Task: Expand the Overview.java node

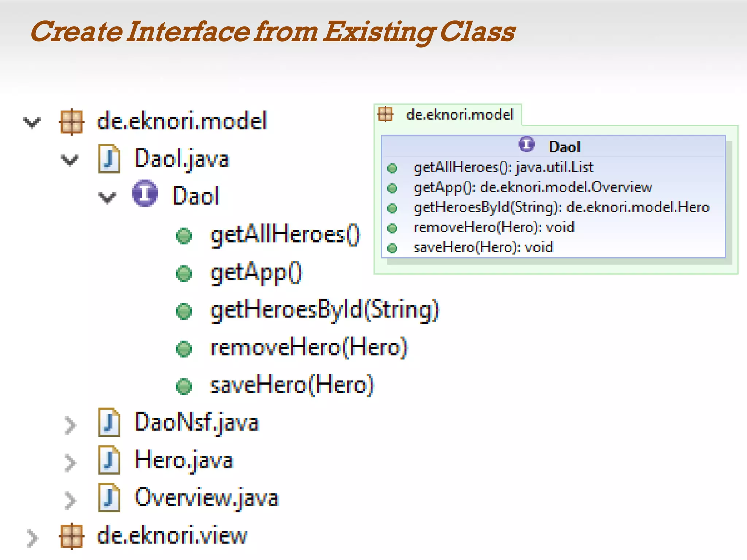Action: [x=69, y=500]
